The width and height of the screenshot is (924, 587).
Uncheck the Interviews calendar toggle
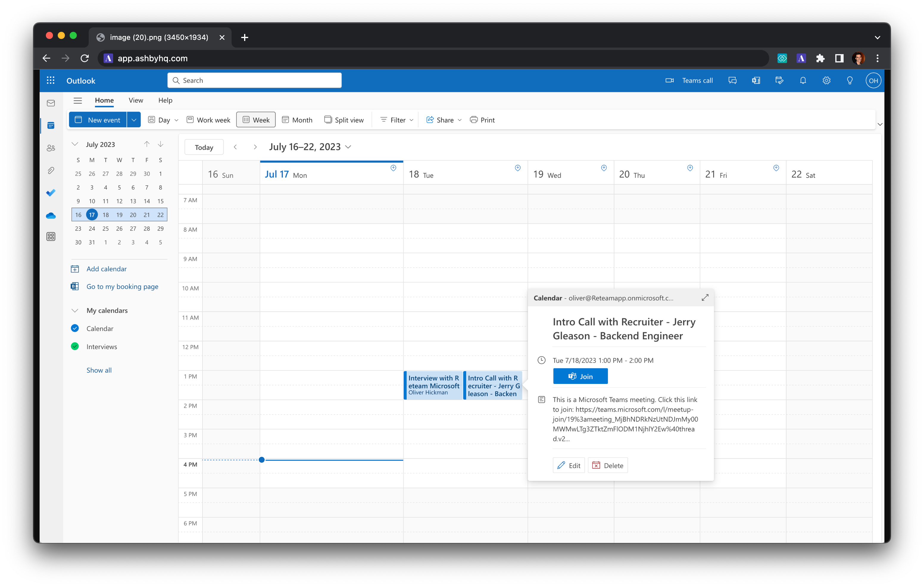[x=75, y=346]
